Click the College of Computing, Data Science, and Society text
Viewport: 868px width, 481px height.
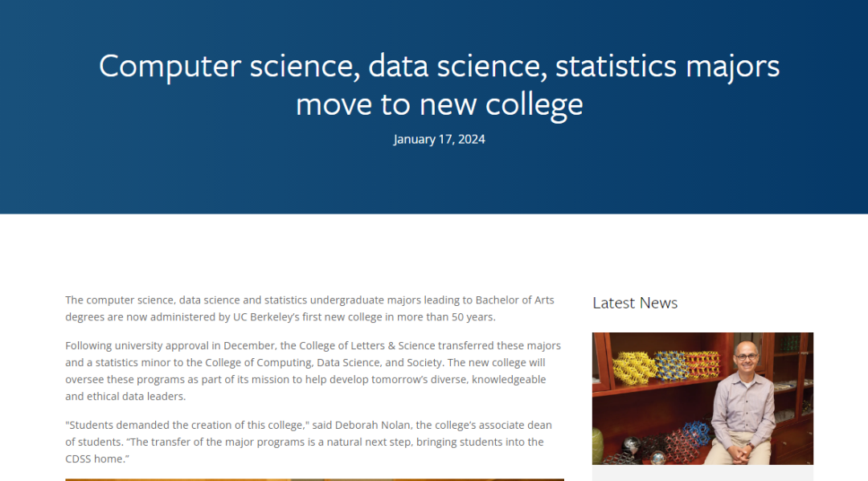323,363
